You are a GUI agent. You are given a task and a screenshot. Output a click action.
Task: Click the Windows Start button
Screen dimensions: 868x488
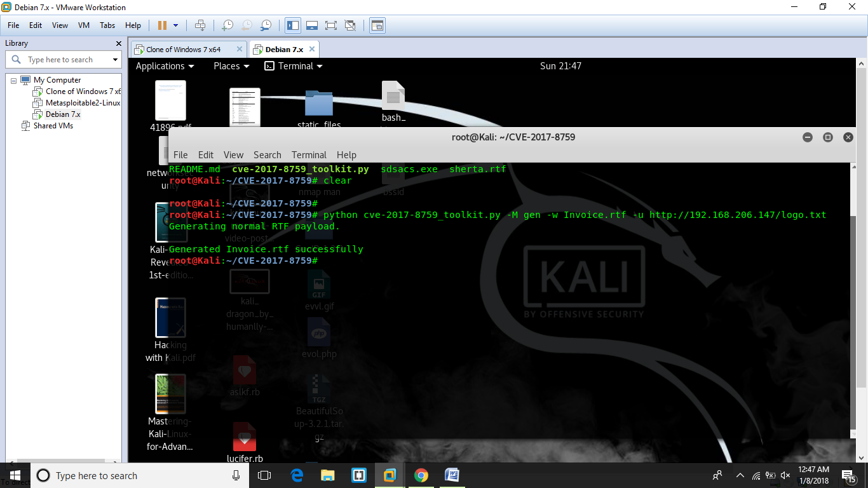tap(15, 475)
